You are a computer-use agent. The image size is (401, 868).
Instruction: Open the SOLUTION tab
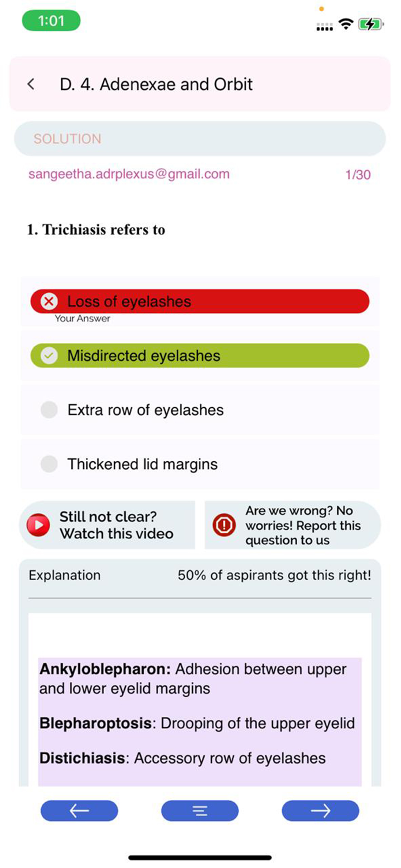[200, 138]
